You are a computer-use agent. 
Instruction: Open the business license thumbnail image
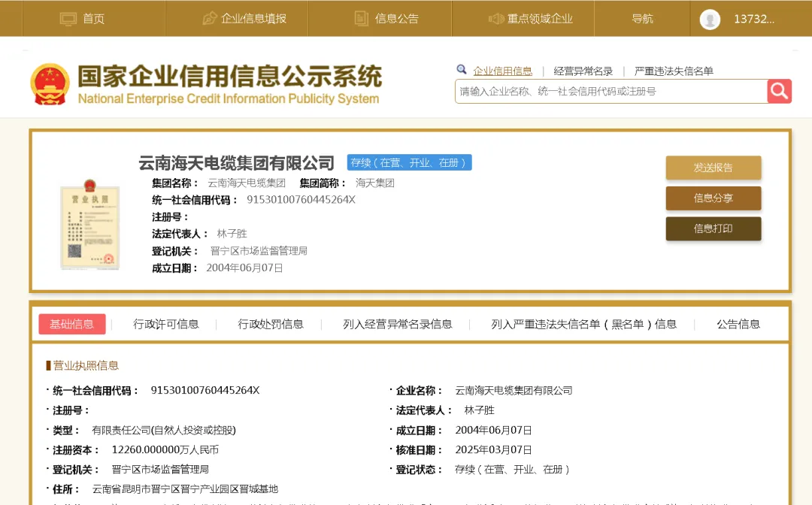point(89,225)
